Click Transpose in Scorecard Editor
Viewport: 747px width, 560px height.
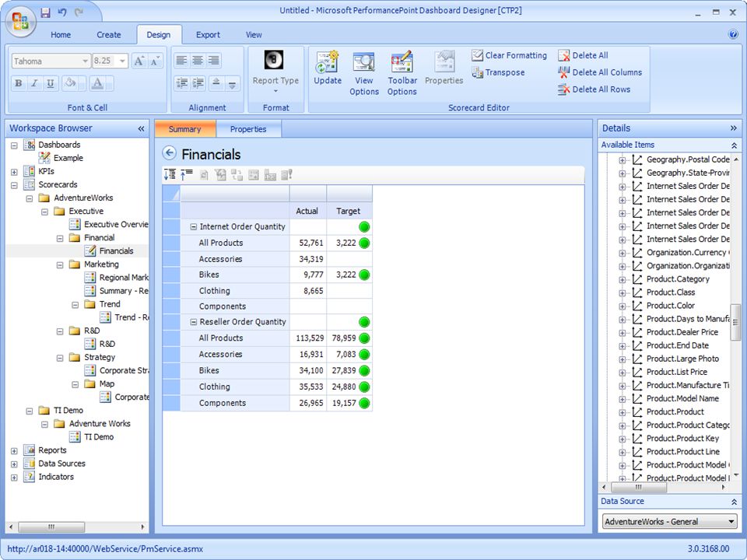498,72
